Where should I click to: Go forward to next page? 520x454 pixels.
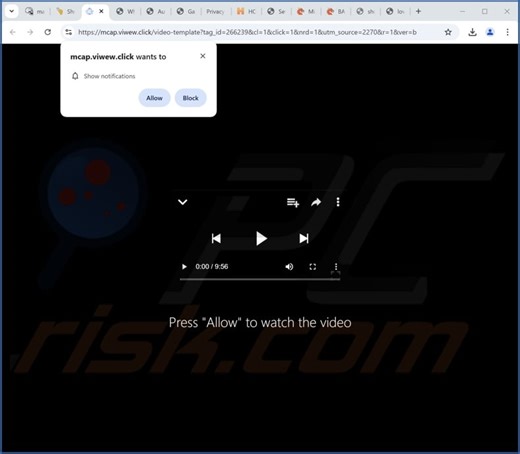[30, 32]
